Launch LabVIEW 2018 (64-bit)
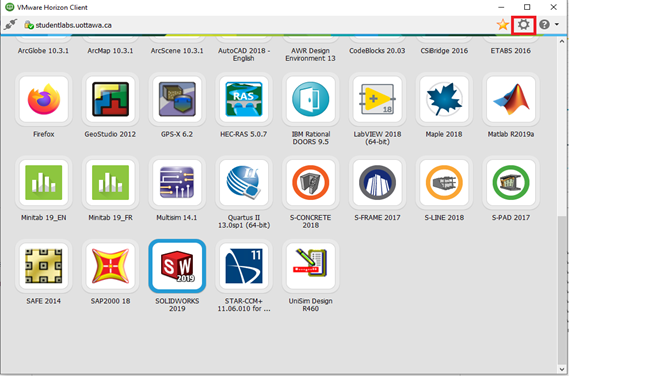Screen dimensions: 663x376 (x=377, y=99)
